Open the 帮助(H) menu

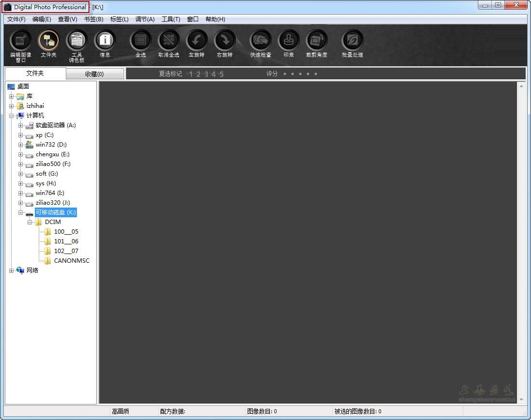click(x=215, y=19)
